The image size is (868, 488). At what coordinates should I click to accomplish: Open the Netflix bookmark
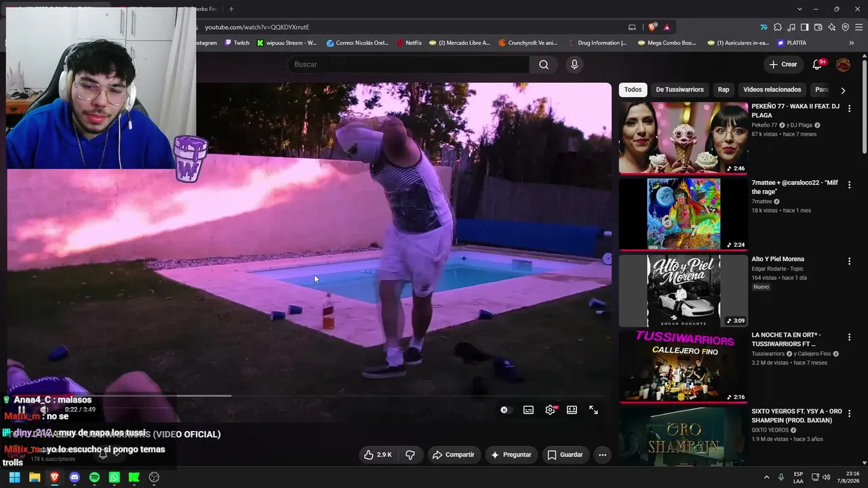point(409,43)
